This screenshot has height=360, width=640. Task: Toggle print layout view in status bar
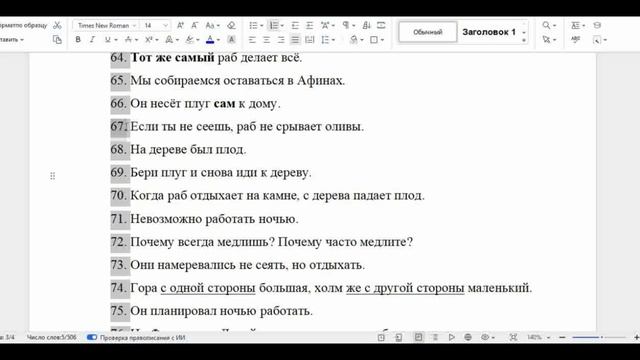coord(418,337)
